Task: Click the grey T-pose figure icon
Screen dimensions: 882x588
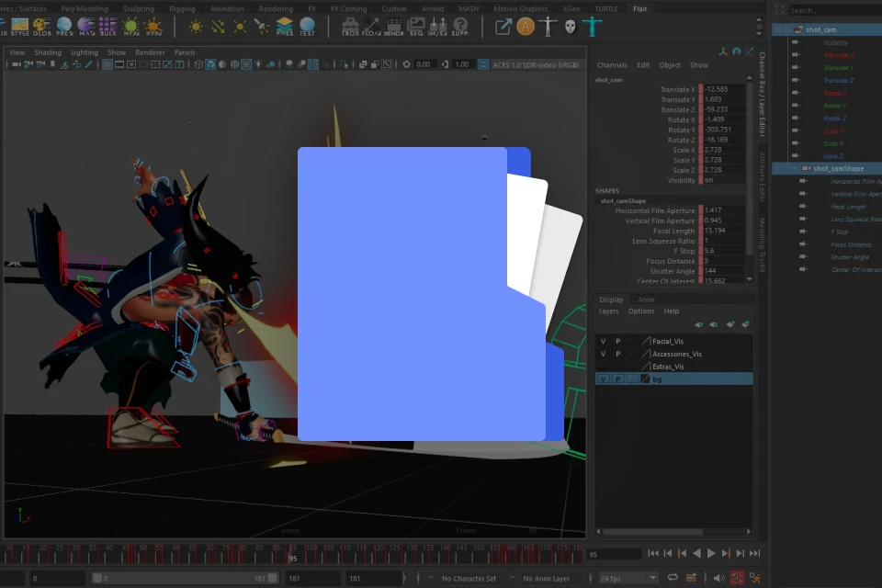Action: [548, 27]
